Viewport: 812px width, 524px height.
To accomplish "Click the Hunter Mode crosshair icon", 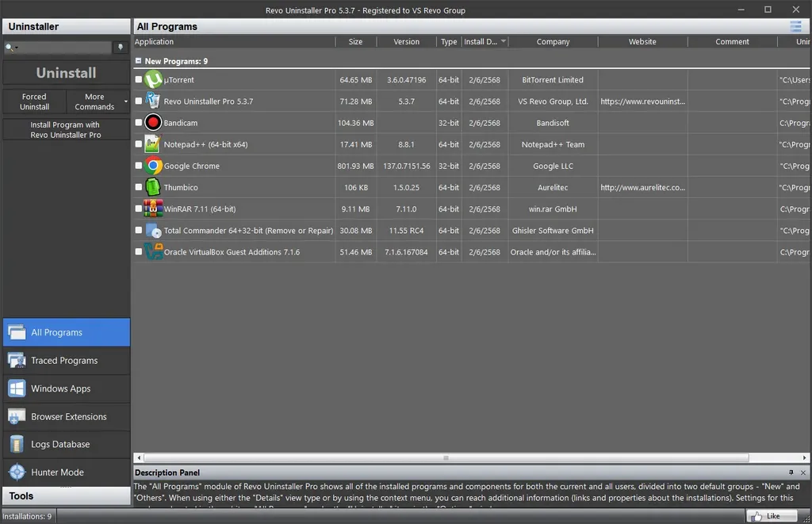I will [x=17, y=472].
